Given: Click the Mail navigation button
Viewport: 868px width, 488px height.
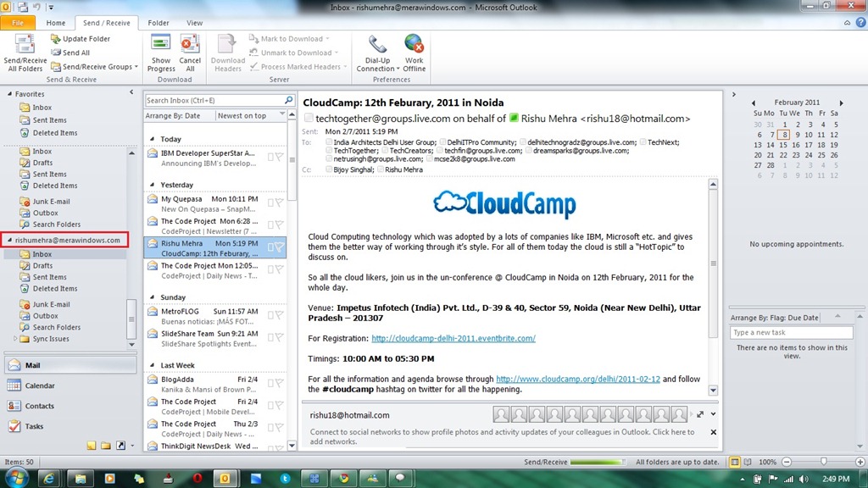Looking at the screenshot, I should [x=70, y=365].
